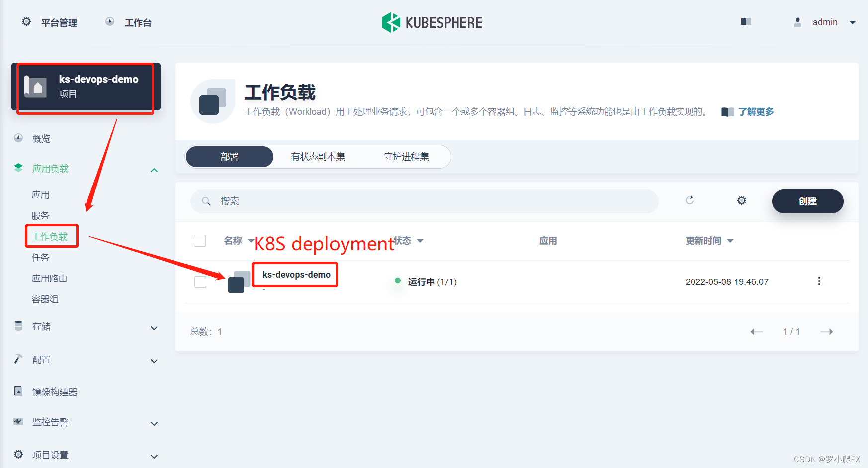Switch to the 守护进程集 tab
The width and height of the screenshot is (868, 468).
click(x=407, y=156)
